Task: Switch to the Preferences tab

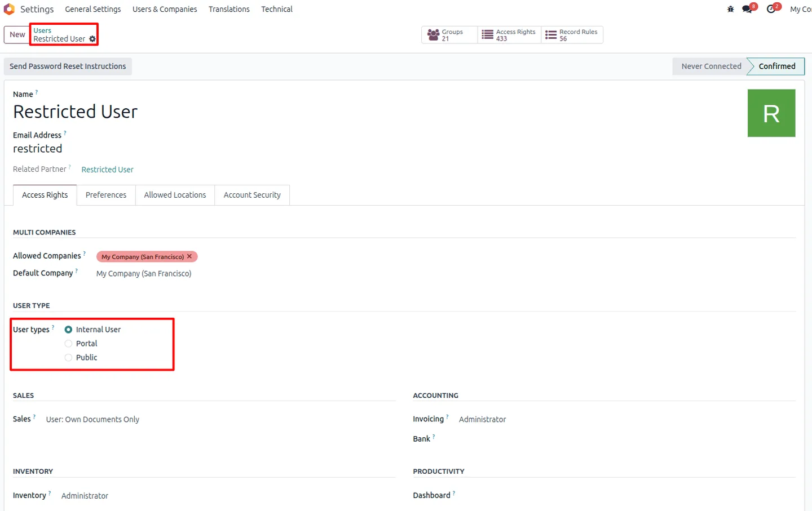Action: [x=106, y=195]
